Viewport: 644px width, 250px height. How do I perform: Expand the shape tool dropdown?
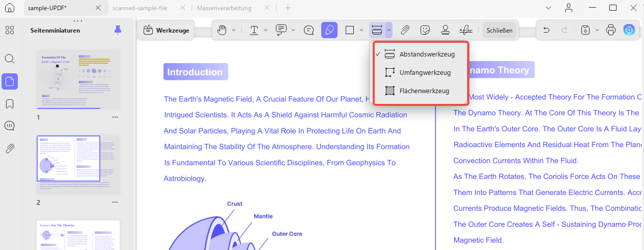coord(361,30)
